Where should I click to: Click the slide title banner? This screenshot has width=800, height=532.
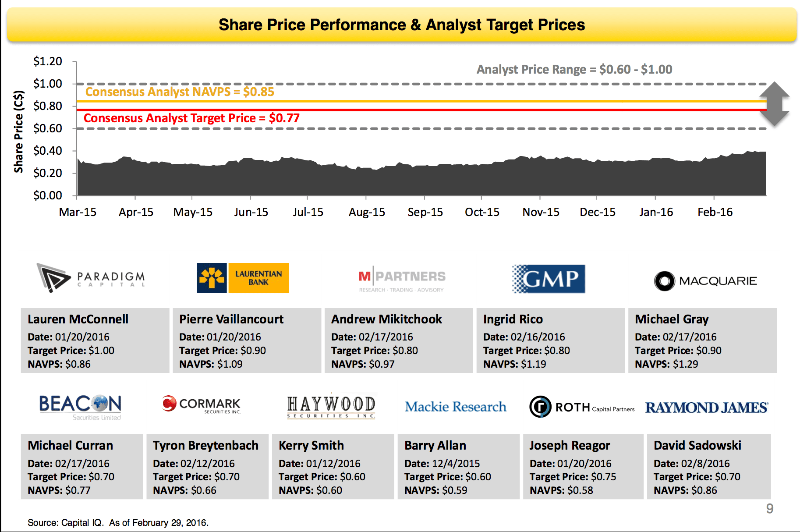coord(401,25)
